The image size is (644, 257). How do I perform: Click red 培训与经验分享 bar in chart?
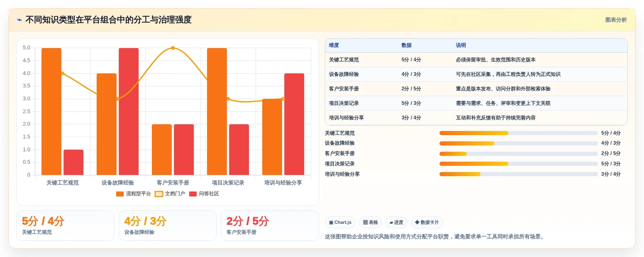(x=294, y=124)
